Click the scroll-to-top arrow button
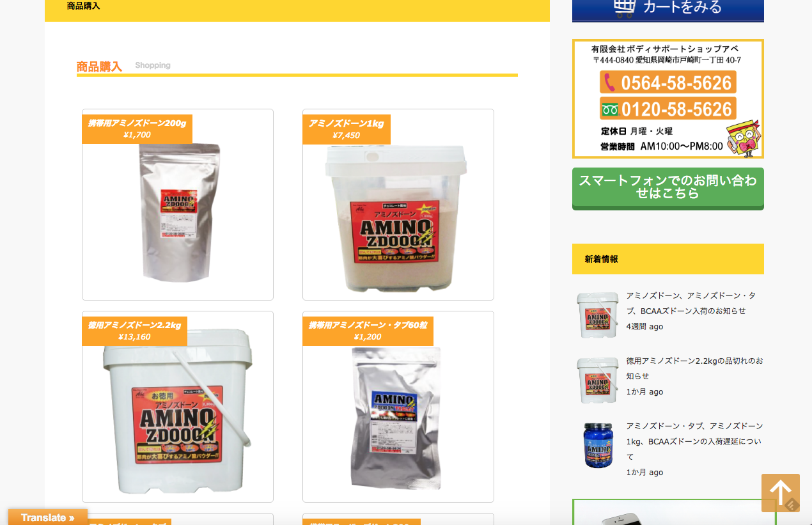 [x=781, y=492]
